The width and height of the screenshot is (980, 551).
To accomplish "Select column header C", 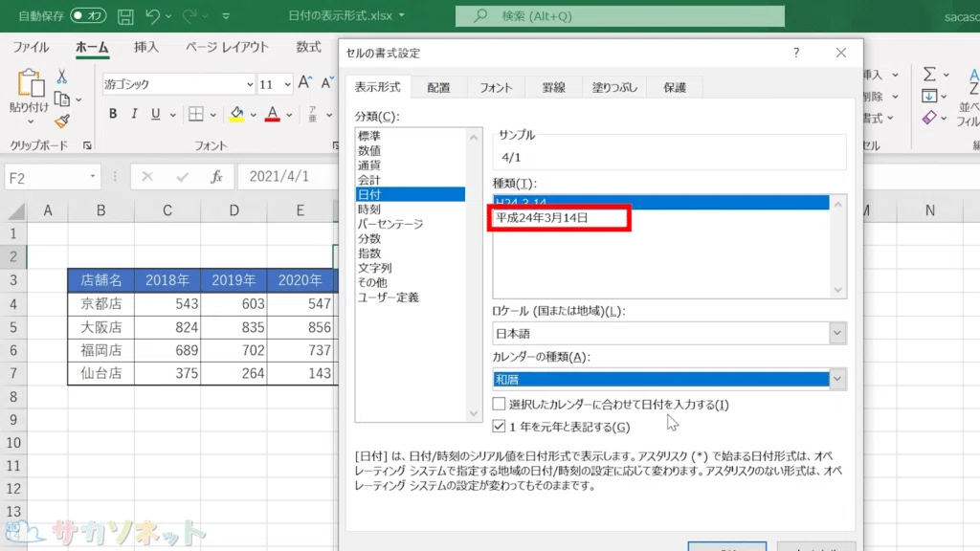I will coord(167,211).
